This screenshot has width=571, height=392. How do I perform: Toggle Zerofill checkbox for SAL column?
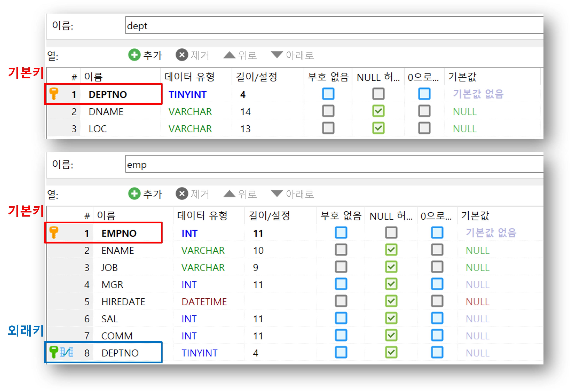pos(437,318)
